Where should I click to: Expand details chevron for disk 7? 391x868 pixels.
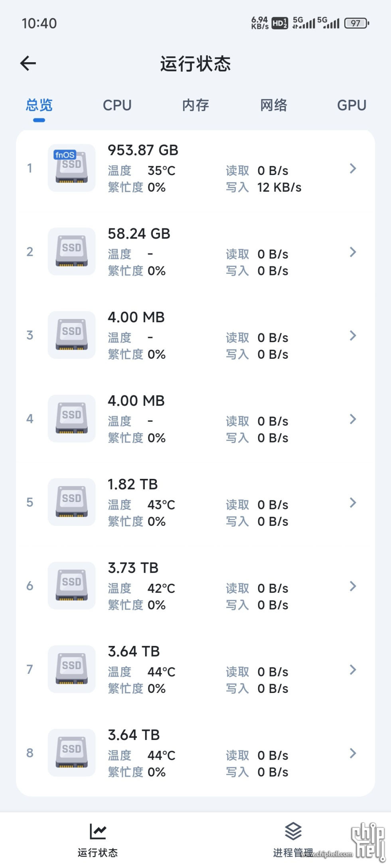pos(353,669)
